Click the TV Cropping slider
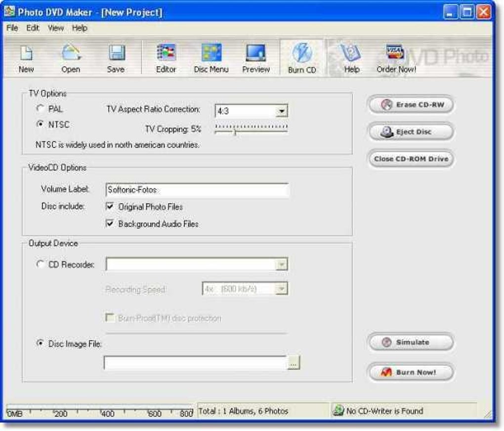504x431 pixels. [251, 129]
